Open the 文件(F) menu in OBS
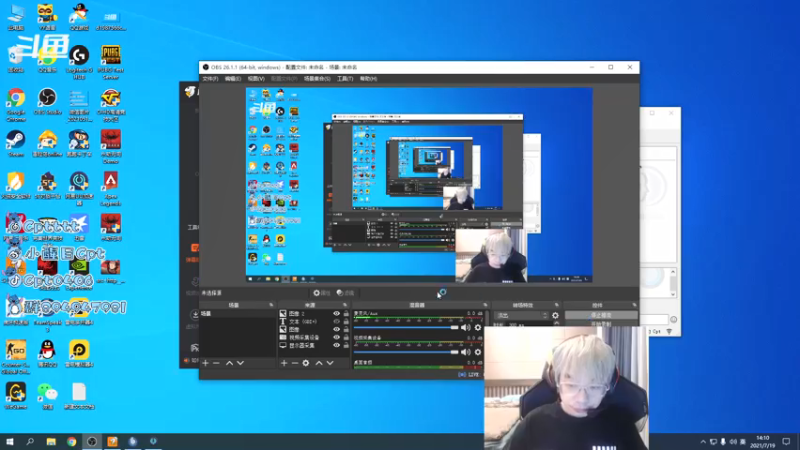 [x=210, y=79]
